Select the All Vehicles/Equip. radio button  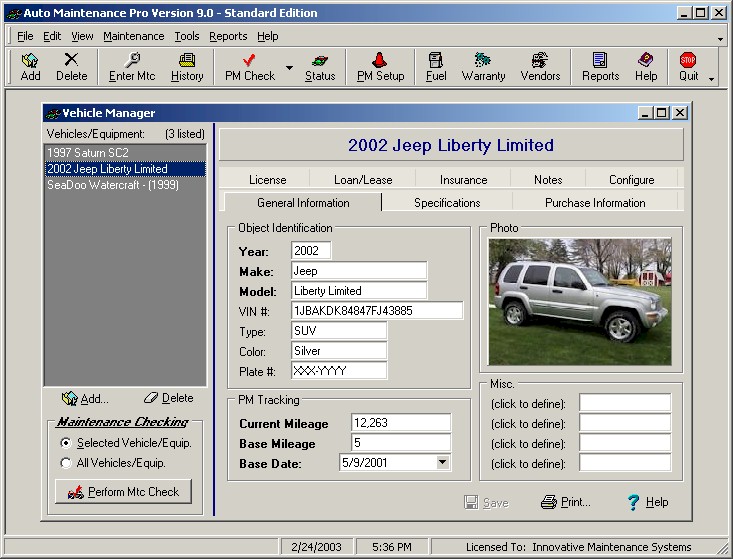pyautogui.click(x=66, y=463)
